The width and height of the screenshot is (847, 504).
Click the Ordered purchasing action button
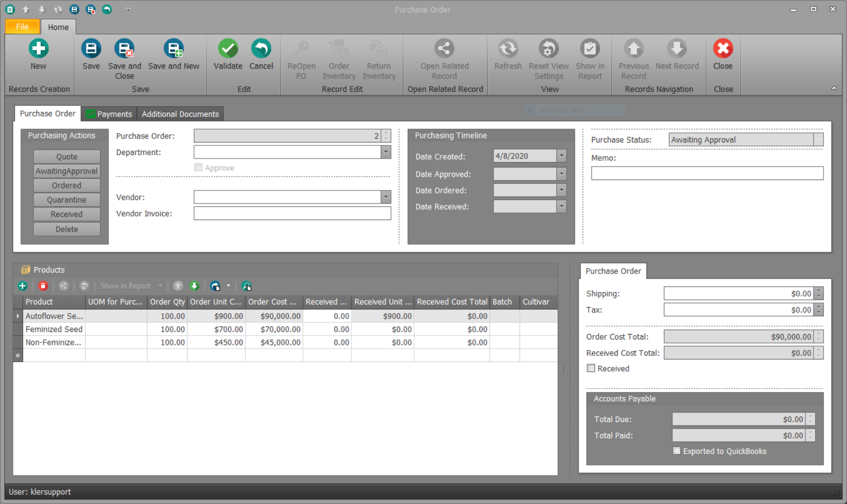(66, 185)
